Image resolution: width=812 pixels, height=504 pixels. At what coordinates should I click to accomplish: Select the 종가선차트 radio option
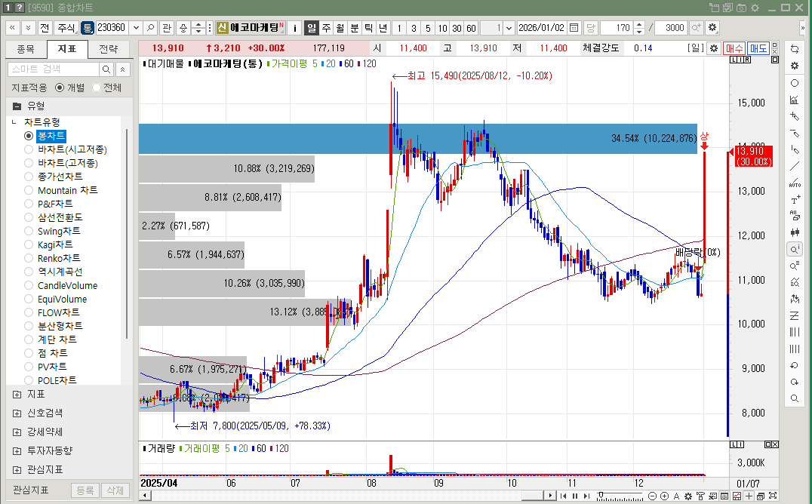pos(29,177)
